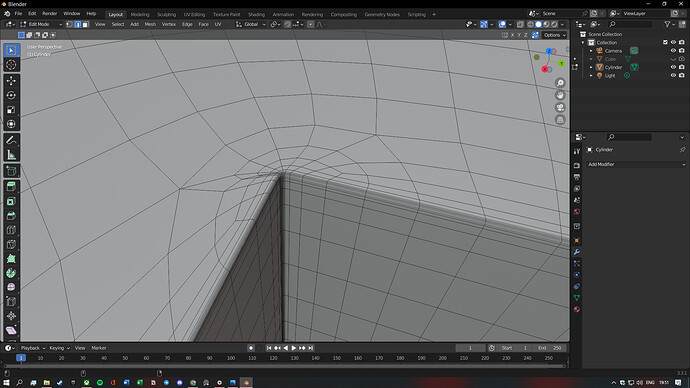Switch to wireframe viewport shading
This screenshot has height=388, width=690.
pos(530,25)
